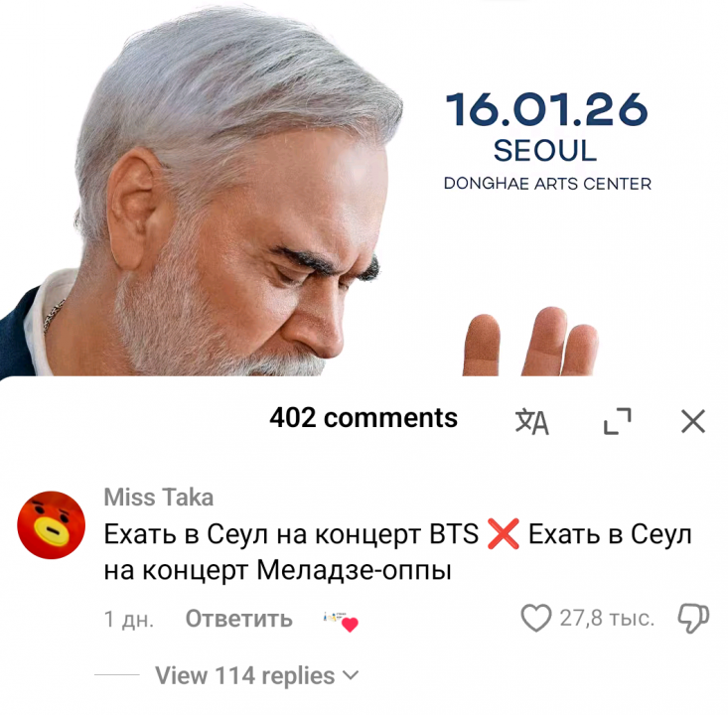The width and height of the screenshot is (728, 715).
Task: Click the 1 дн. timestamp
Action: click(x=128, y=619)
